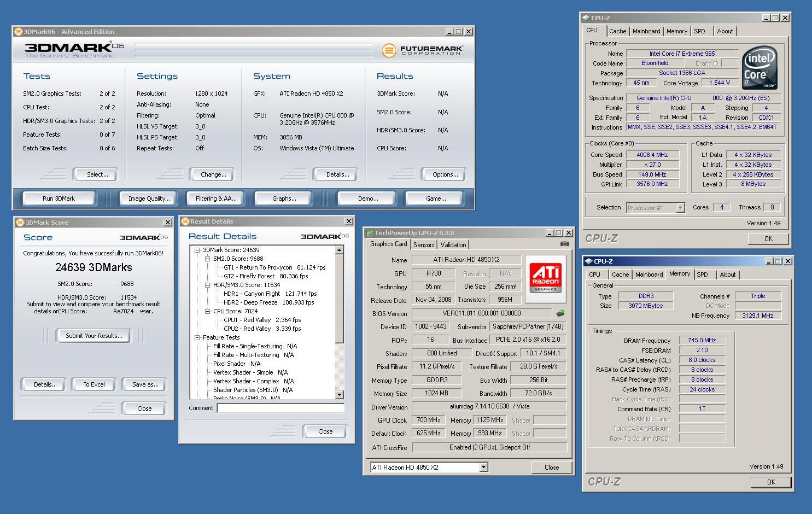Launch the Demo... button
Viewport: 812px width, 514px height.
pyautogui.click(x=367, y=198)
